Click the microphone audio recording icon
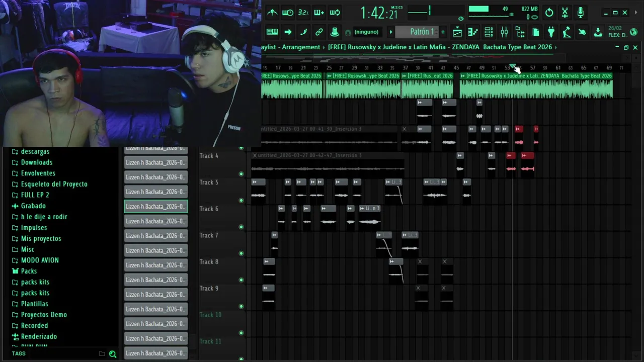The image size is (644, 362). [x=581, y=13]
